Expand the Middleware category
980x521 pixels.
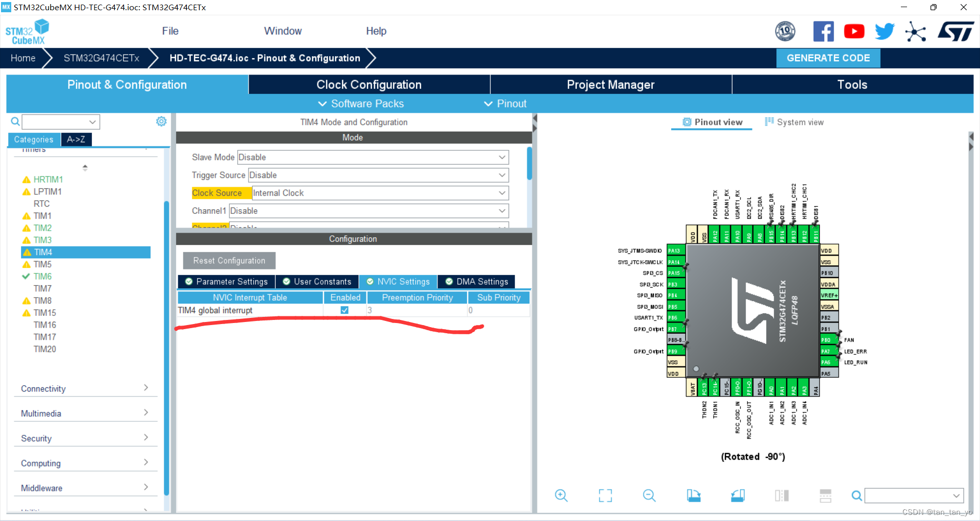coord(85,488)
